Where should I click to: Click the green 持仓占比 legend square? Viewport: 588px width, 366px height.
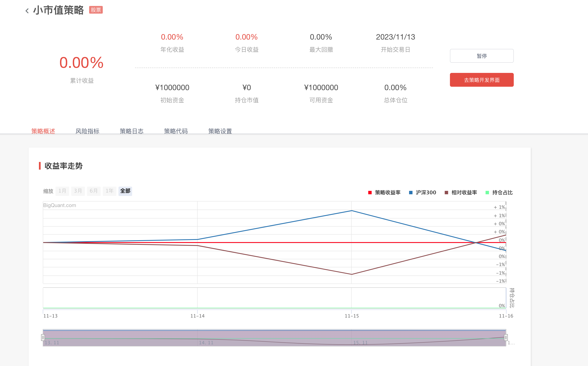tap(487, 192)
